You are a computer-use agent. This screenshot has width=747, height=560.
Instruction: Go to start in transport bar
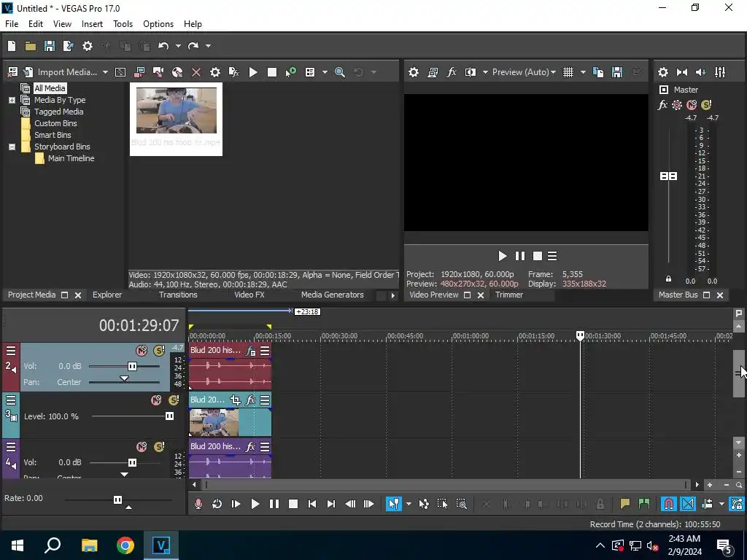312,504
